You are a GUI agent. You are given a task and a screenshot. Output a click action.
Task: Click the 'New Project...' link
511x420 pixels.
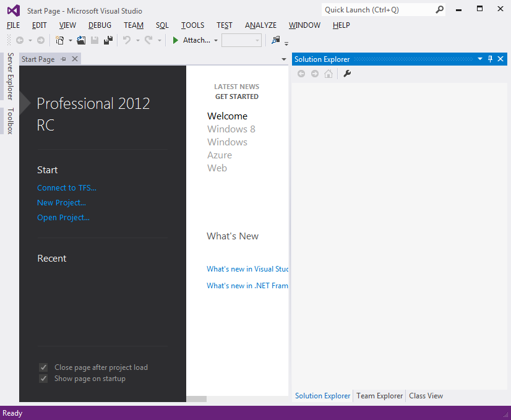click(x=61, y=203)
